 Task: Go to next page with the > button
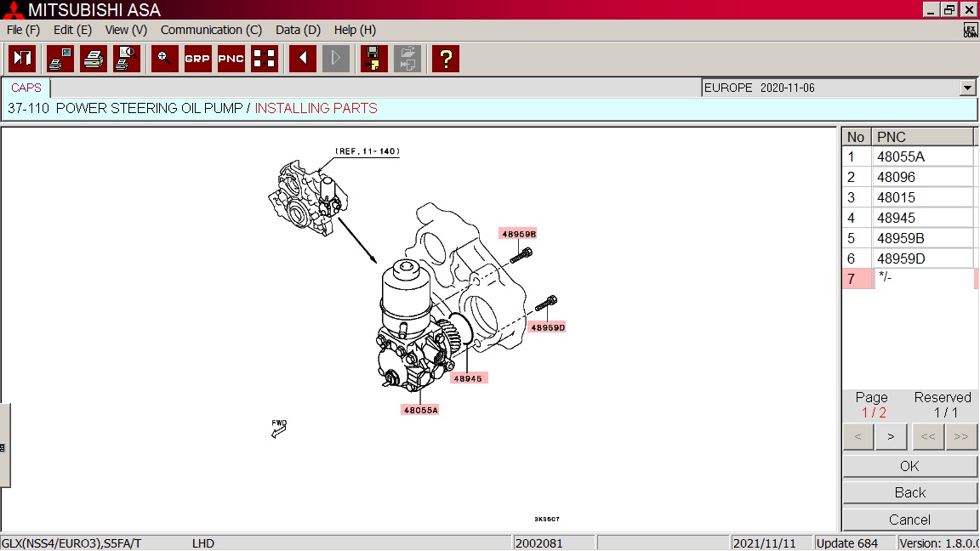[890, 437]
